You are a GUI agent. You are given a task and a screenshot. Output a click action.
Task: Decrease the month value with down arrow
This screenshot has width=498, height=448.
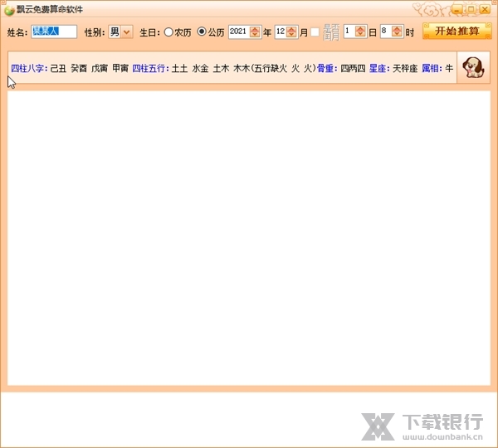click(x=291, y=35)
